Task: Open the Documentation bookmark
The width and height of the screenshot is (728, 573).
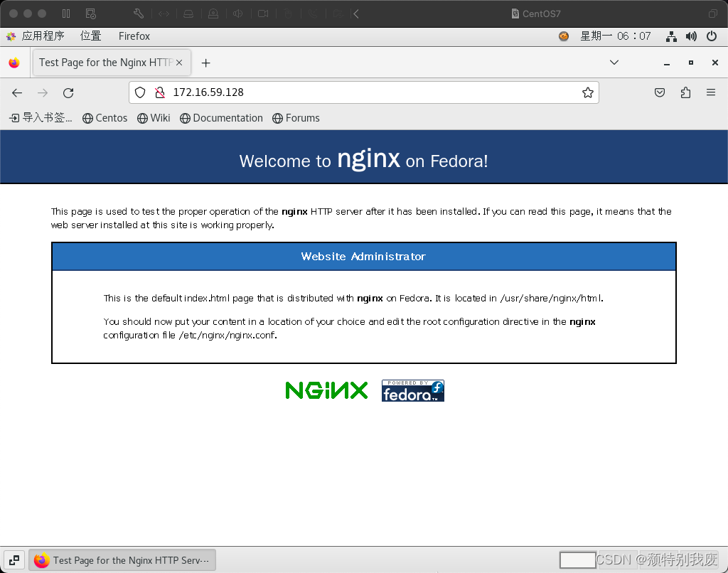Action: [222, 118]
